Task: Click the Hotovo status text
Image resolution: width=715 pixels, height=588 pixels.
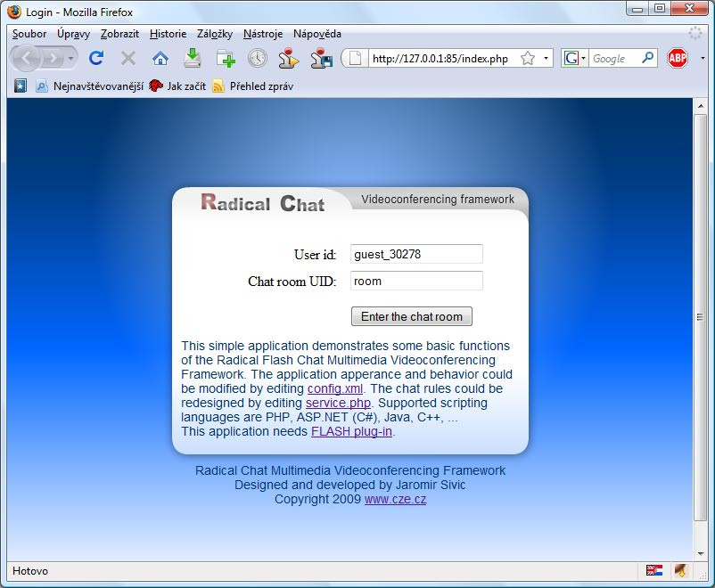Action: pos(30,571)
